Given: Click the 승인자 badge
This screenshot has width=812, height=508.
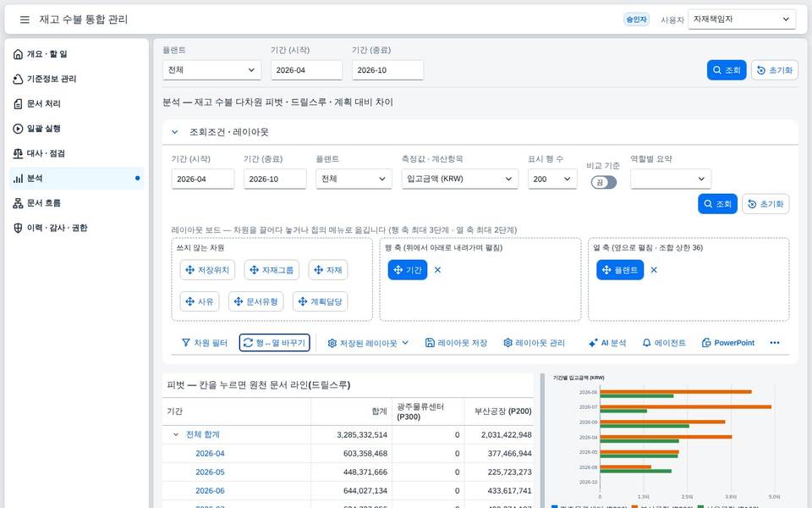Looking at the screenshot, I should [x=636, y=19].
